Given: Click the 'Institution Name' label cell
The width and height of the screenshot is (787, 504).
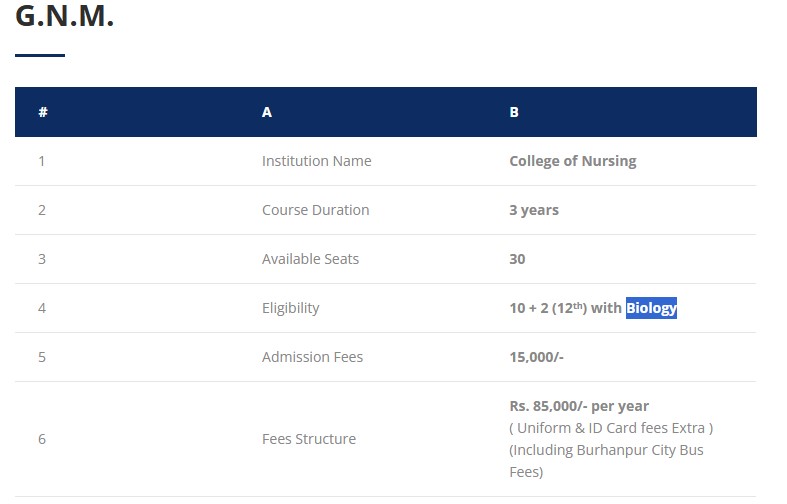Looking at the screenshot, I should click(316, 161).
